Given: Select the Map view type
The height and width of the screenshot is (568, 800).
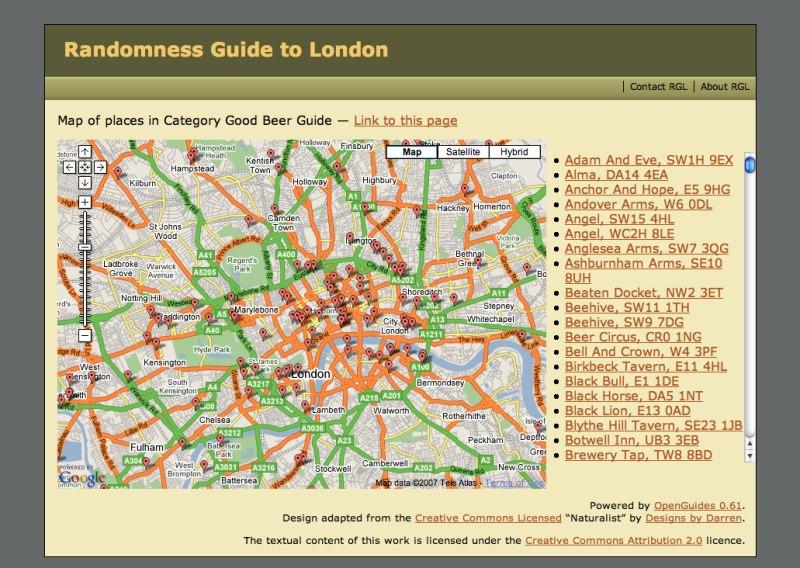Looking at the screenshot, I should click(411, 152).
